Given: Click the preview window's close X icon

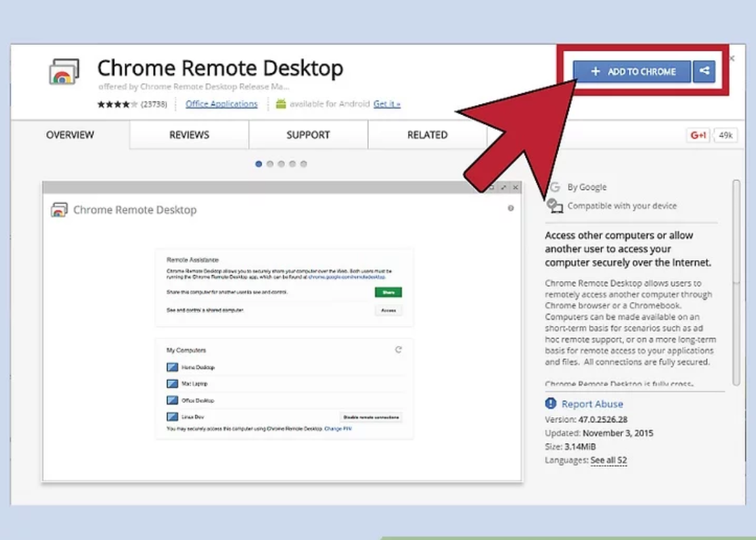Looking at the screenshot, I should (515, 188).
